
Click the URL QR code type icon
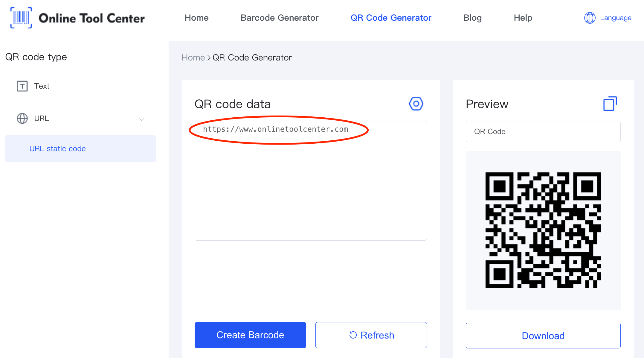coord(22,118)
